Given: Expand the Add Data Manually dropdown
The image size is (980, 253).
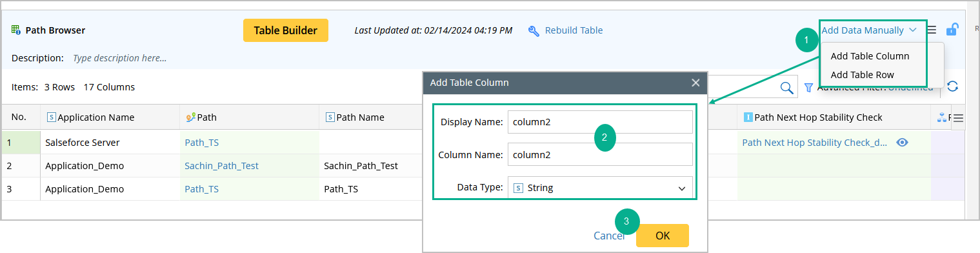Looking at the screenshot, I should 869,30.
